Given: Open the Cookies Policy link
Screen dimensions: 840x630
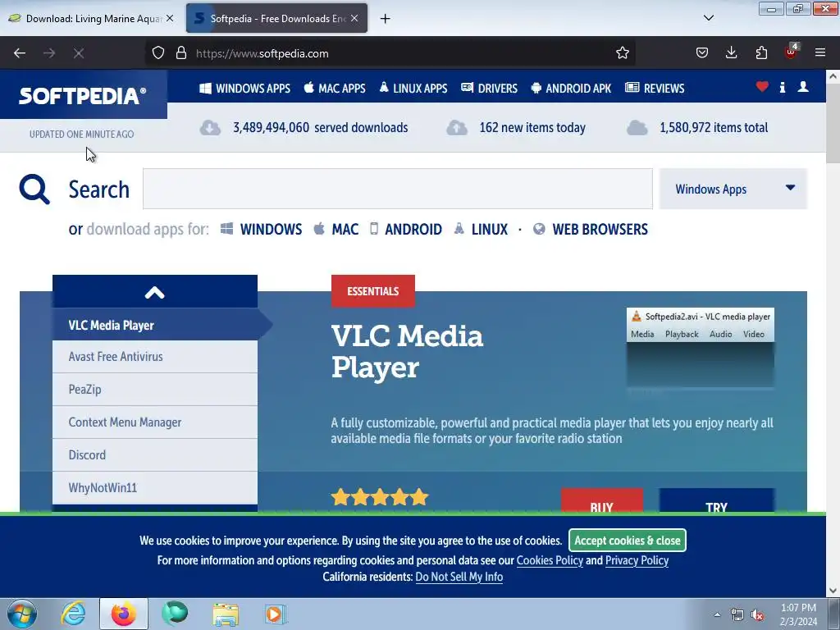Looking at the screenshot, I should (x=550, y=560).
